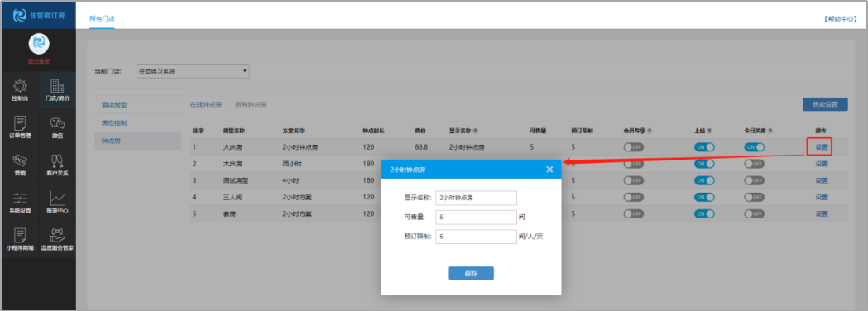
Task: Click the help icon next to 今日关房 header
Action: (770, 132)
